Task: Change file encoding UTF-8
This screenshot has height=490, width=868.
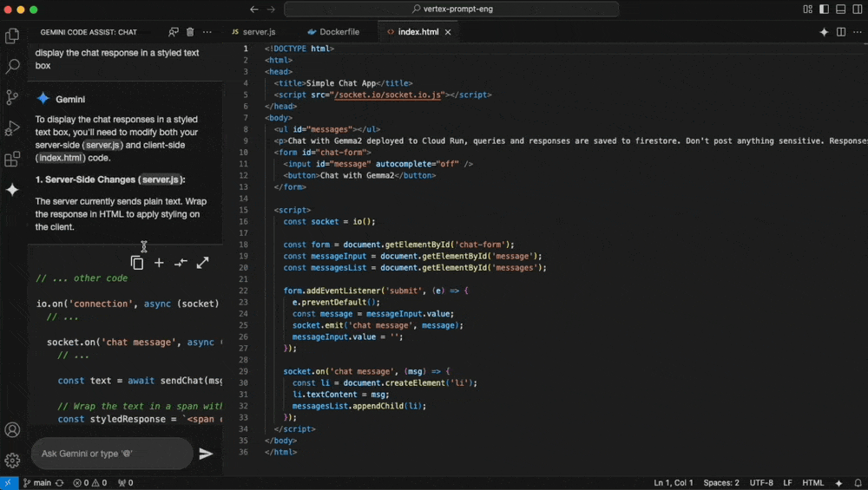Action: coord(761,483)
